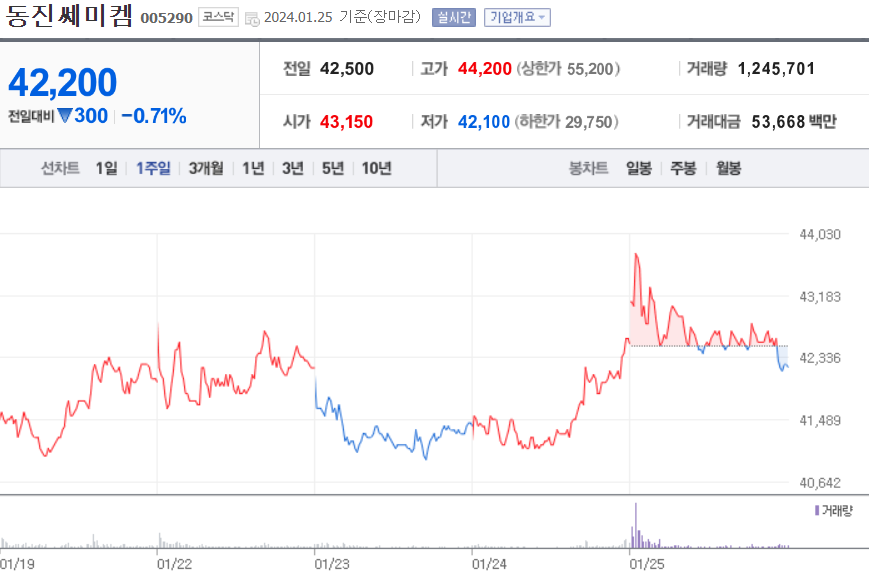
Task: Show the 5년 chart period
Action: [x=333, y=168]
